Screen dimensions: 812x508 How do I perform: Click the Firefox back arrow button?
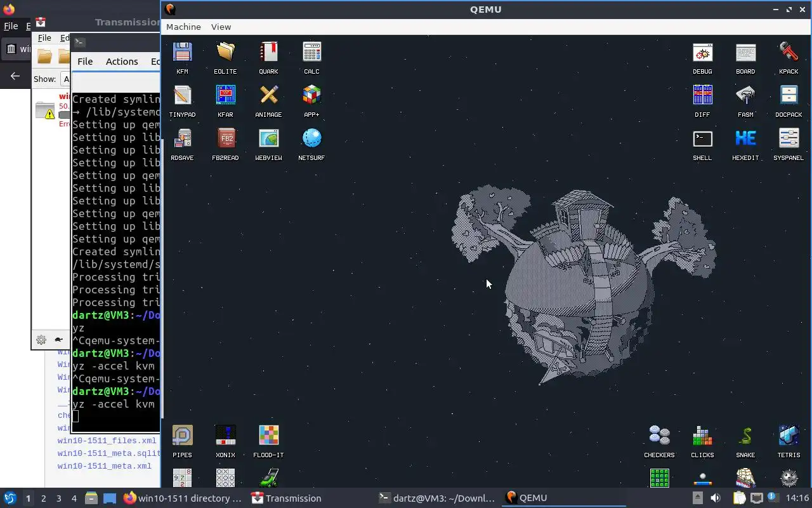(x=15, y=76)
